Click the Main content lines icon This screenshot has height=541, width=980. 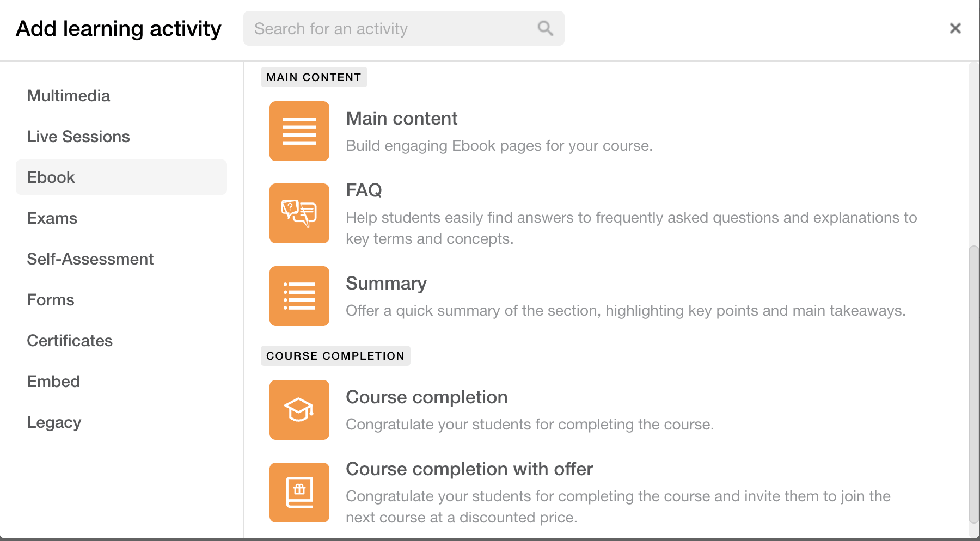[x=299, y=131]
